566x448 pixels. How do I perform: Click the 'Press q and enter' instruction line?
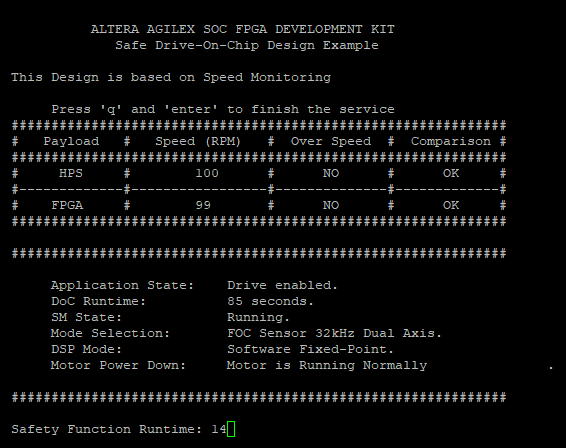coord(223,109)
